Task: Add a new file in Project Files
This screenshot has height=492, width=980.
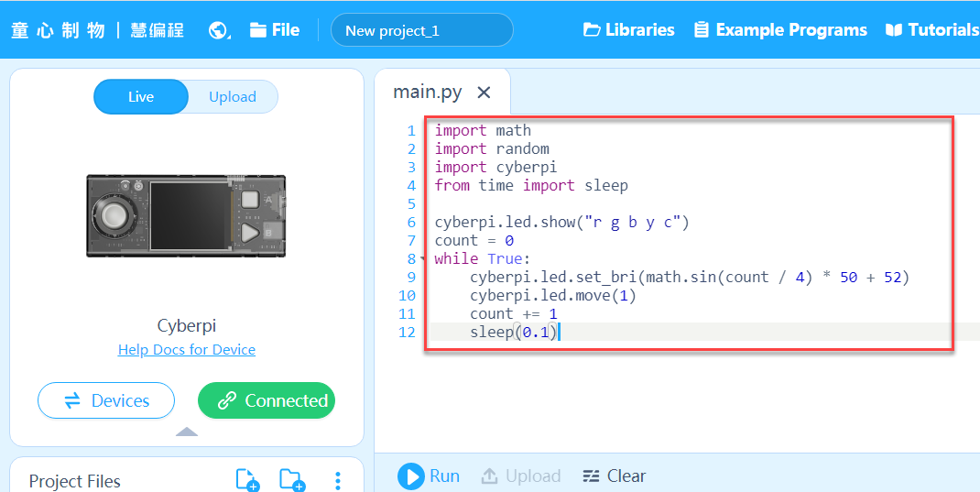Action: [x=247, y=480]
